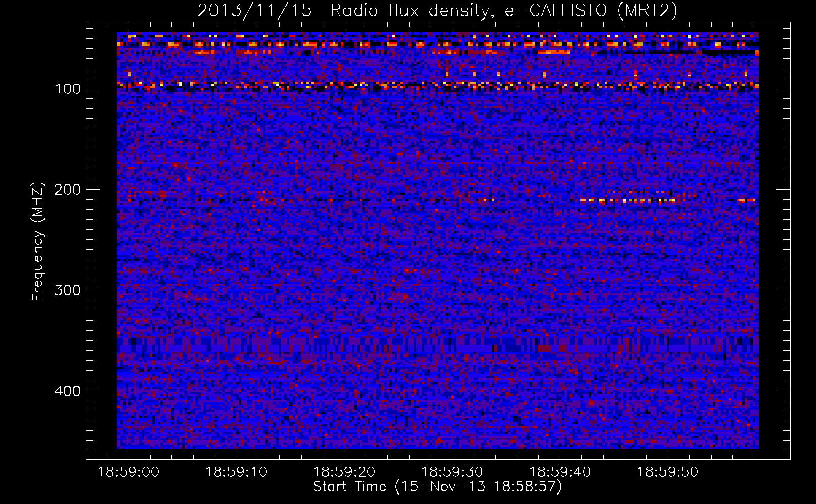Click the plot title '2013/11/15 Radio flux density, e-CALLISTO (MRT2)'
The height and width of the screenshot is (504, 816).
437,11
